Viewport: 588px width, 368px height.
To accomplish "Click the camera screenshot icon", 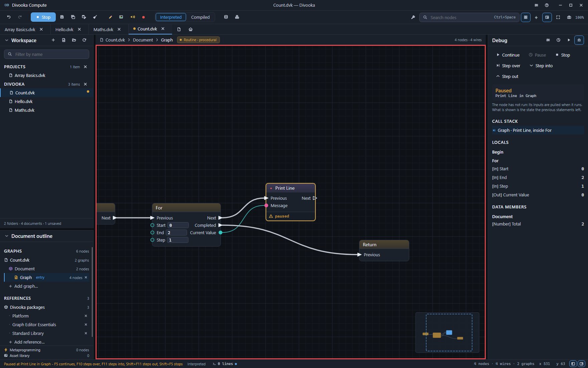I will [569, 17].
